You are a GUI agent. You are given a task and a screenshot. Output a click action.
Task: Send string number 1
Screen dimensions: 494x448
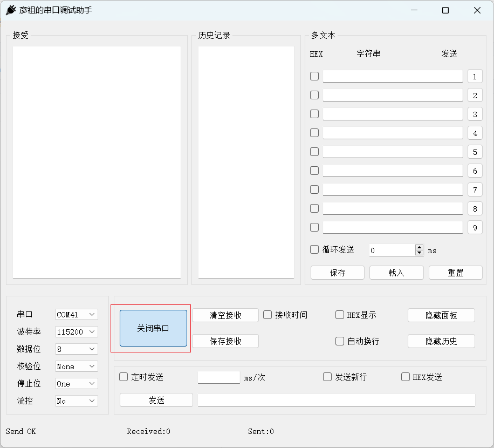point(475,76)
